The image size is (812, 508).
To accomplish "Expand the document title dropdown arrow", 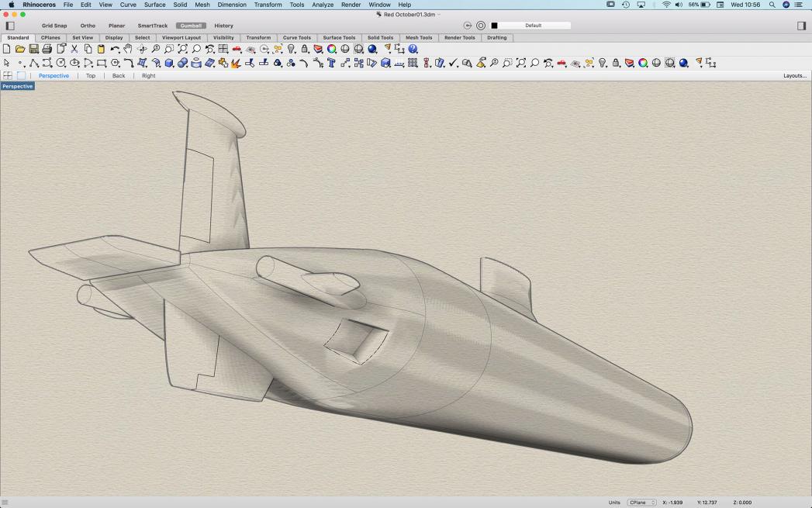I will 439,15.
